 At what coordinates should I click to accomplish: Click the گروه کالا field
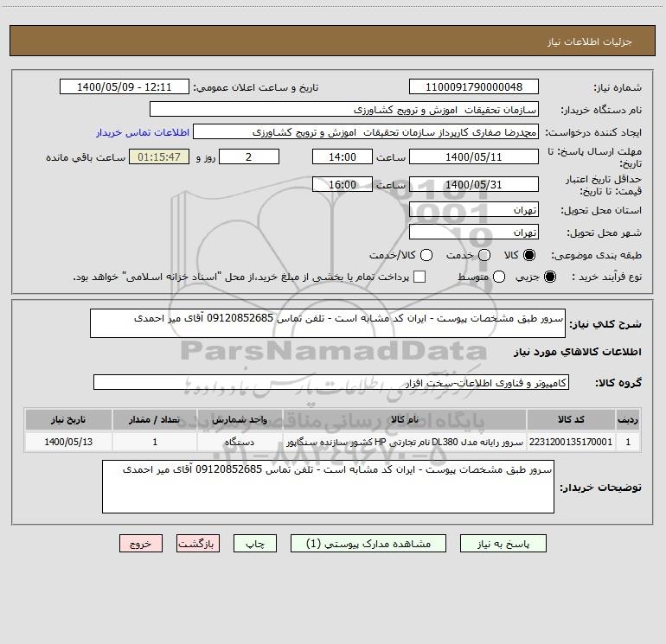pos(331,382)
